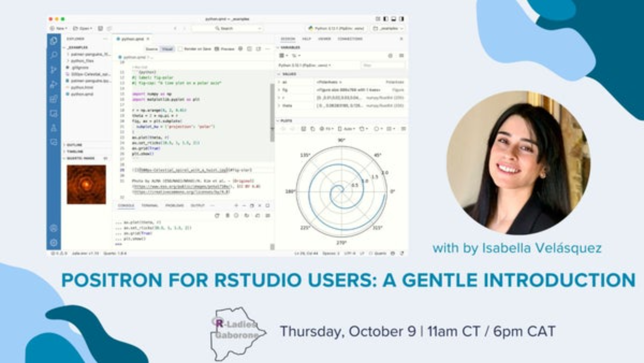Open python.html in the Explorer

click(82, 87)
